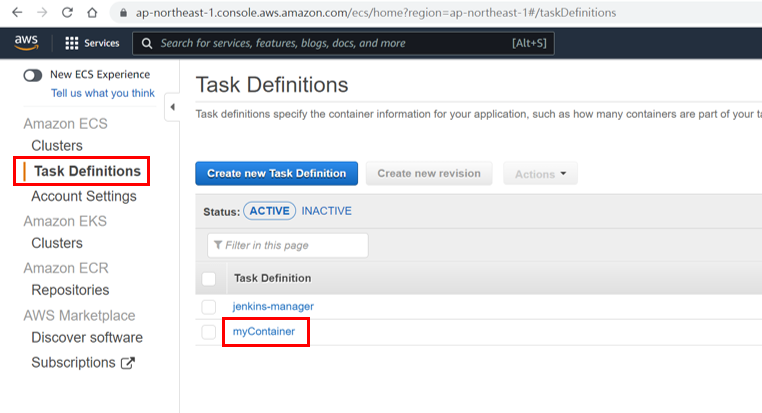762x413 pixels.
Task: Click the AWS services search field
Action: [343, 44]
